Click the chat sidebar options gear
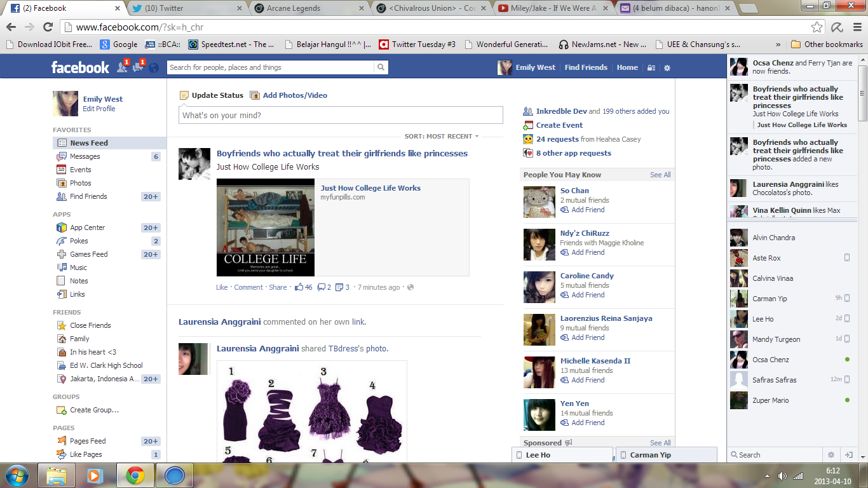 click(831, 455)
